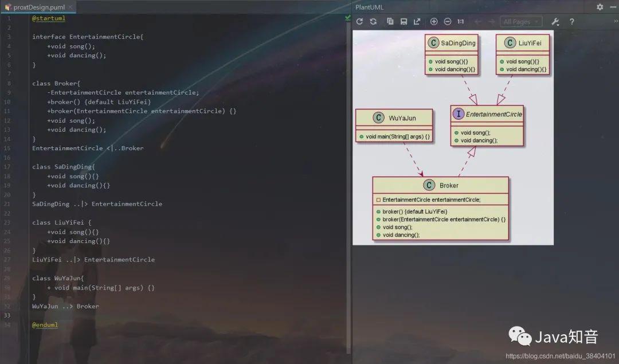Open PlantUML wrench settings menu
This screenshot has height=364, width=619.
click(555, 21)
